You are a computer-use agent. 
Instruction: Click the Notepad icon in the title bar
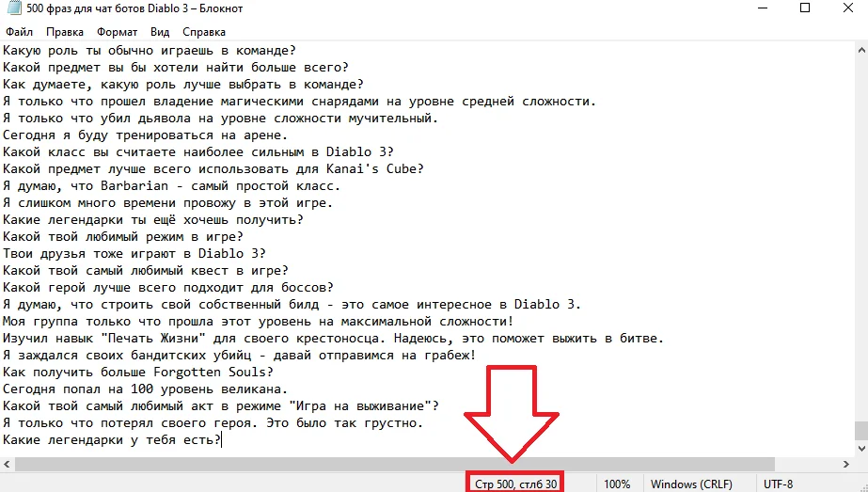point(13,8)
